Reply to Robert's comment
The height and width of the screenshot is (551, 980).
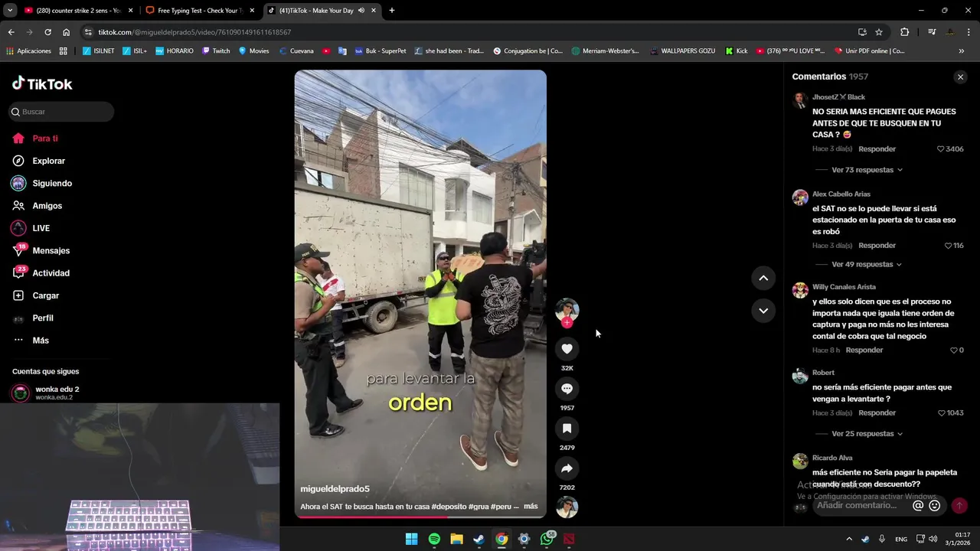877,413
